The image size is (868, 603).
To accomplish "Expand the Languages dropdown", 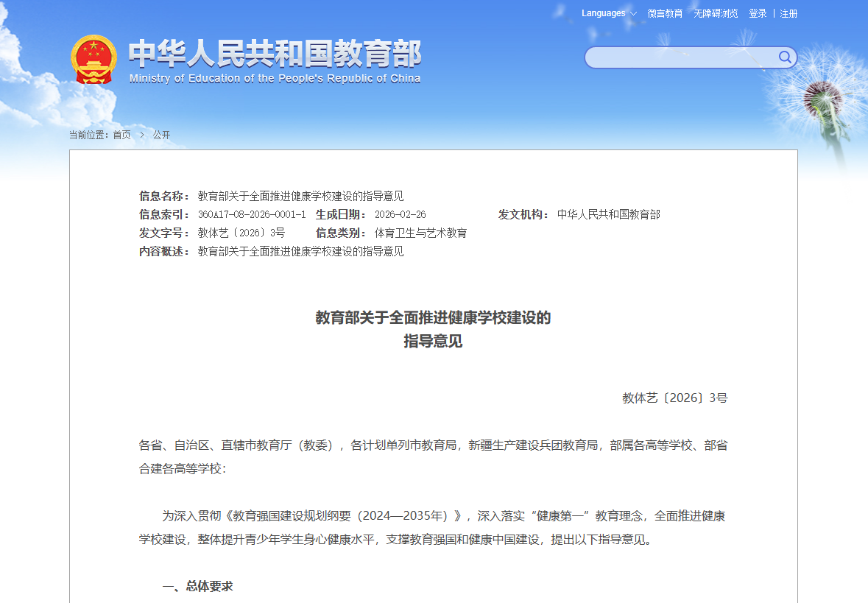I will point(609,13).
